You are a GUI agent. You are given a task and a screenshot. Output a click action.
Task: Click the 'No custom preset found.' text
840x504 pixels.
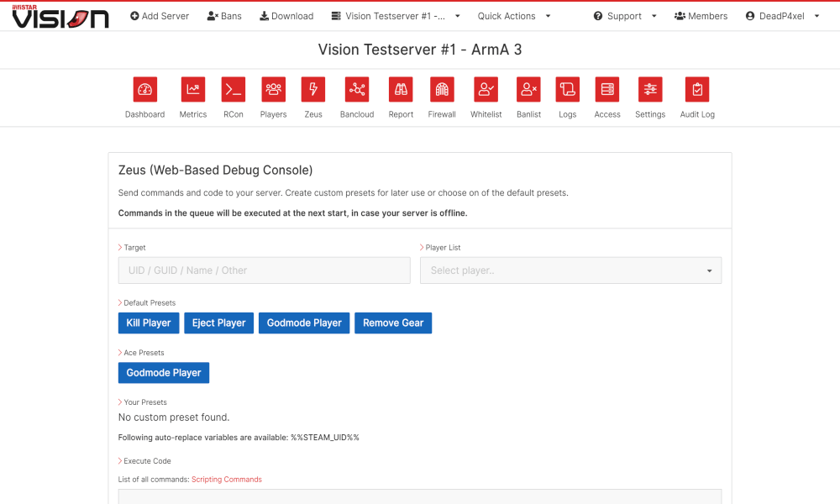174,417
